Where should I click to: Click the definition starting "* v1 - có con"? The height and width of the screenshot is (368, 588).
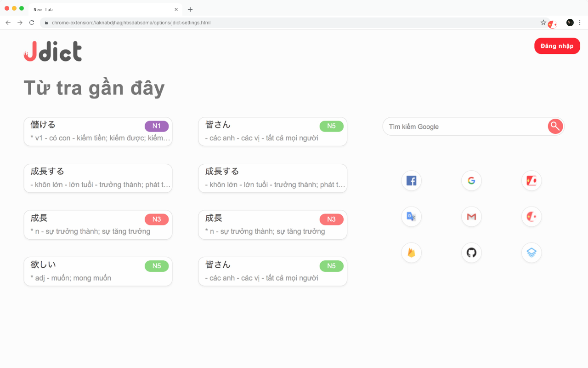click(x=100, y=138)
